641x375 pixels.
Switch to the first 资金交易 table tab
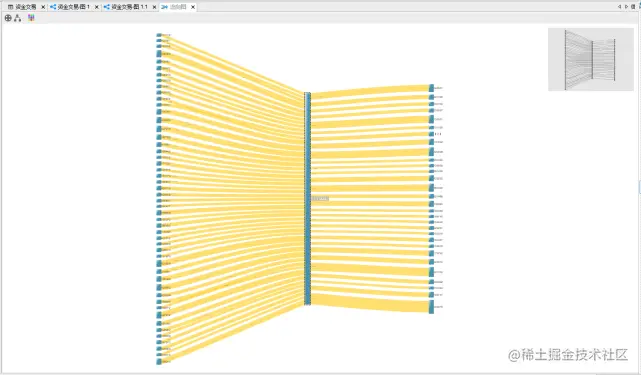[x=25, y=7]
